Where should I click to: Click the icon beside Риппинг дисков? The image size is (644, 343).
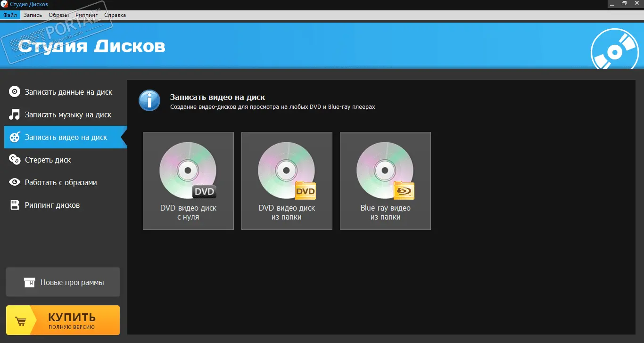[x=15, y=205]
